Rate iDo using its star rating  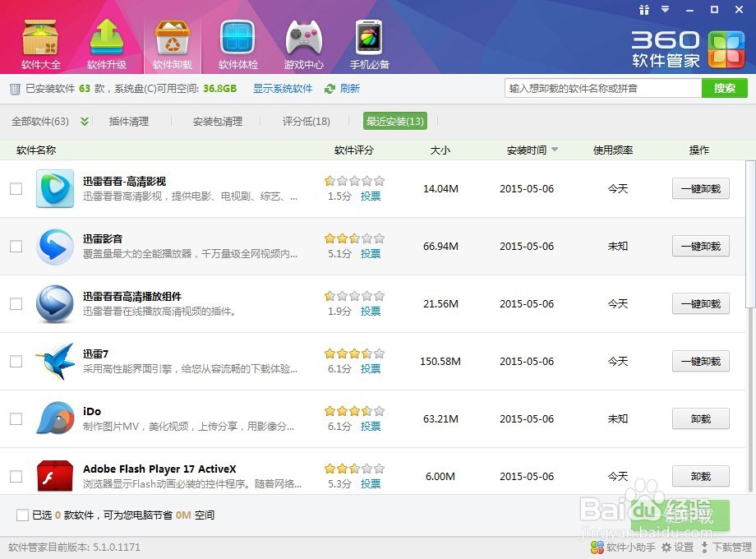tap(354, 411)
